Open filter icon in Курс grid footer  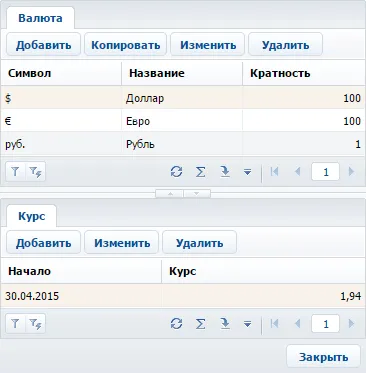(15, 323)
